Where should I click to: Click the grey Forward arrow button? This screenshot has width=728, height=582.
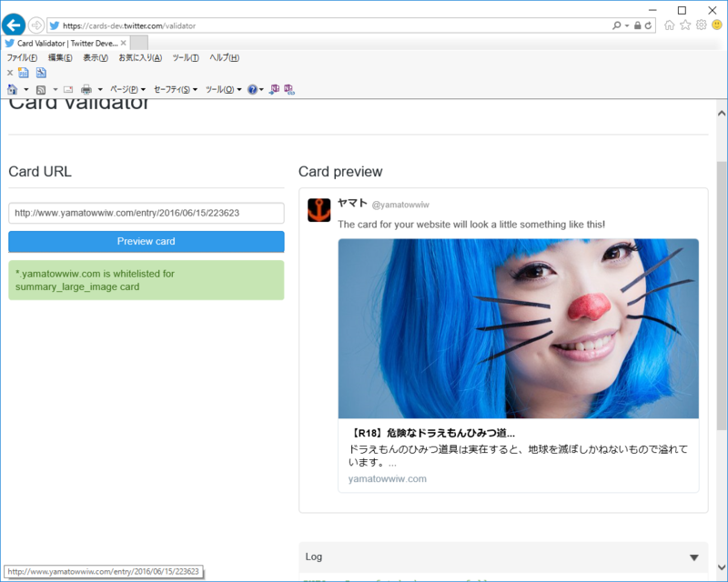tap(35, 25)
